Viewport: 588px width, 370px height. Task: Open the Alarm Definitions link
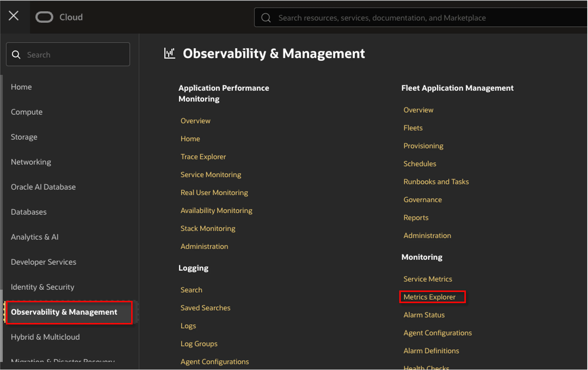(431, 351)
